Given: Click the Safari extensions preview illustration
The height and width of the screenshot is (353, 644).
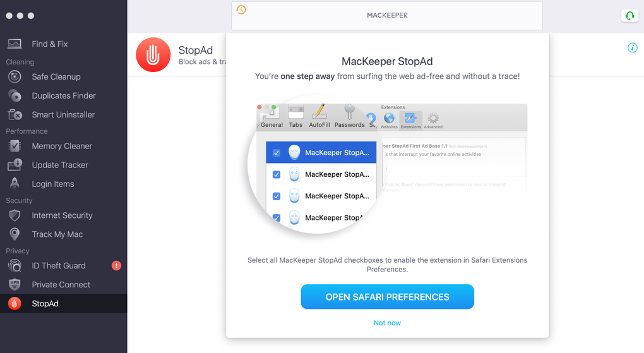Looking at the screenshot, I should pyautogui.click(x=387, y=164).
